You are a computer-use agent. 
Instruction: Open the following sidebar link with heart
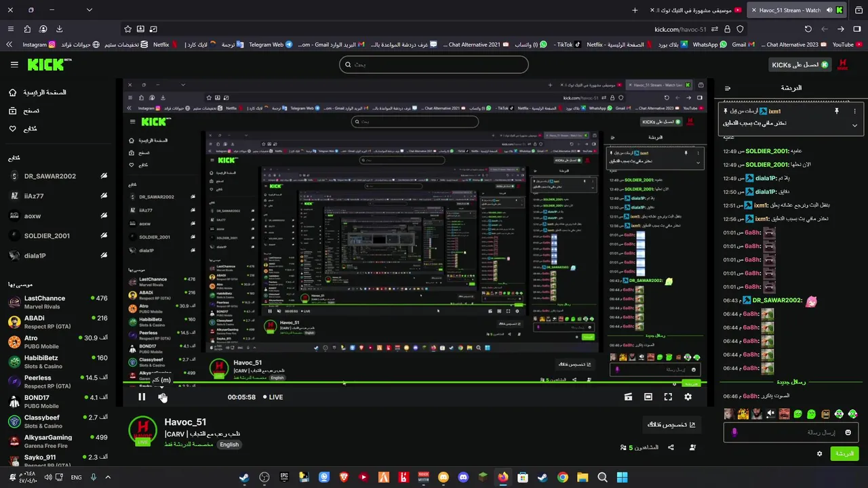coord(22,129)
